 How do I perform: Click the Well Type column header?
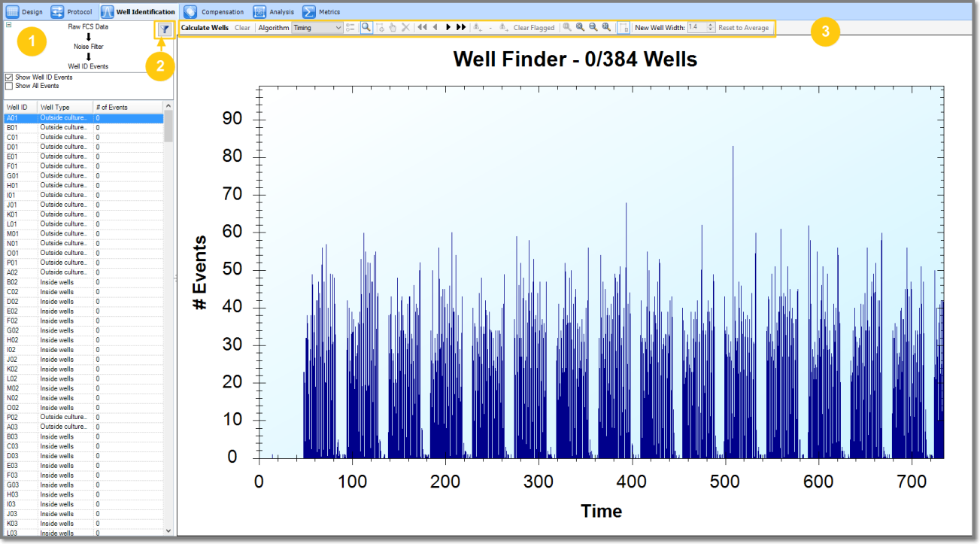tap(64, 108)
